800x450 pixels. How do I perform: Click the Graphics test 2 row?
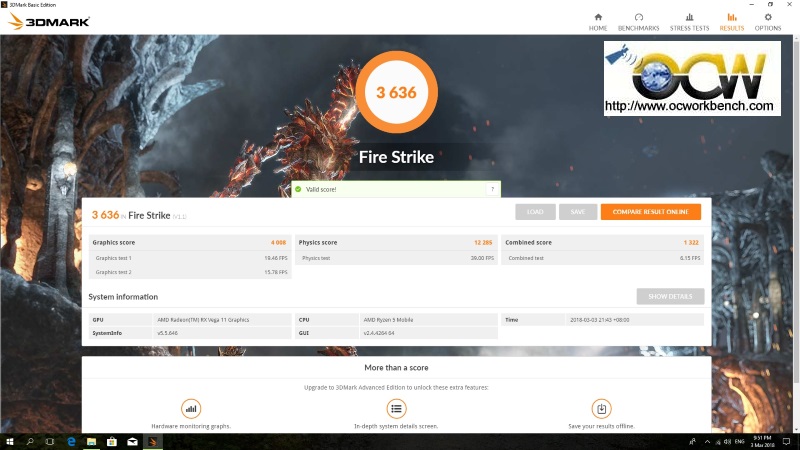189,272
